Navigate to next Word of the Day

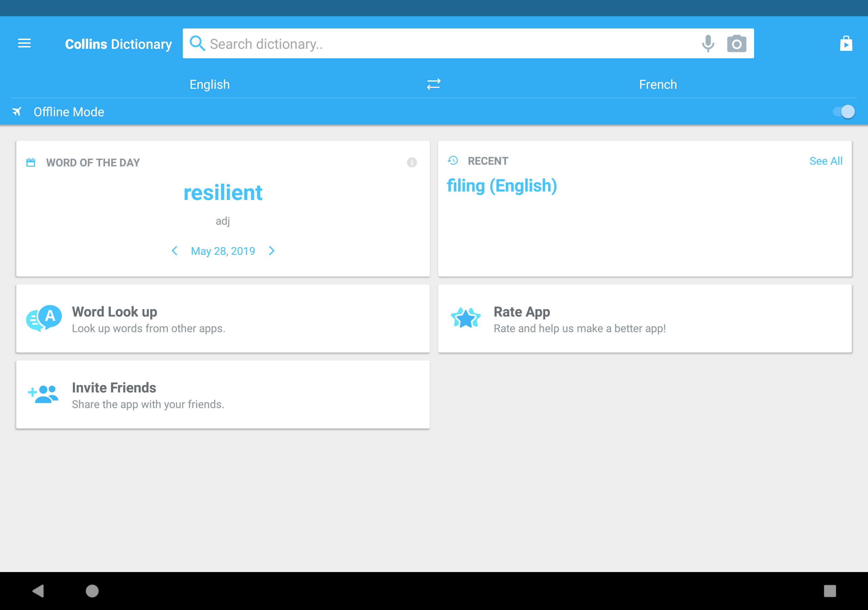(x=272, y=251)
